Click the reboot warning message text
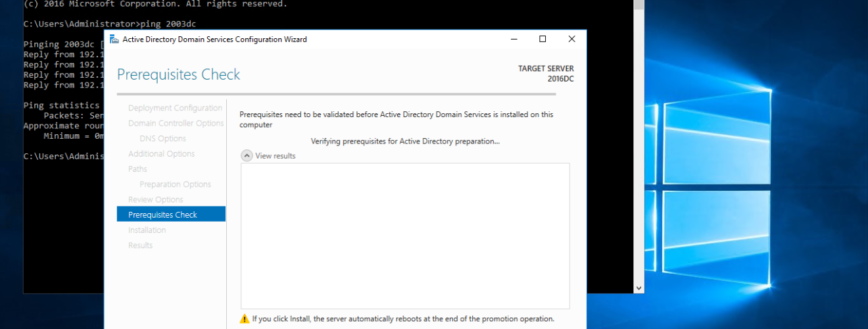The image size is (868, 329). pos(403,319)
